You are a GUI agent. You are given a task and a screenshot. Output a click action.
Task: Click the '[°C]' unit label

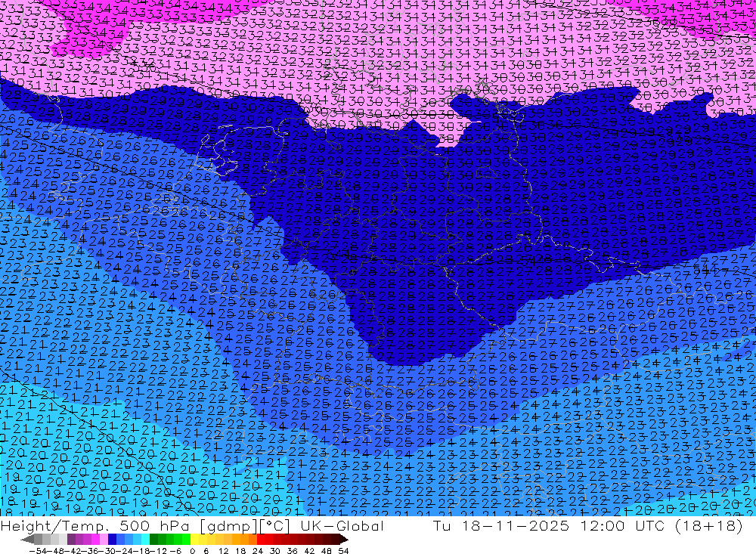tap(274, 525)
